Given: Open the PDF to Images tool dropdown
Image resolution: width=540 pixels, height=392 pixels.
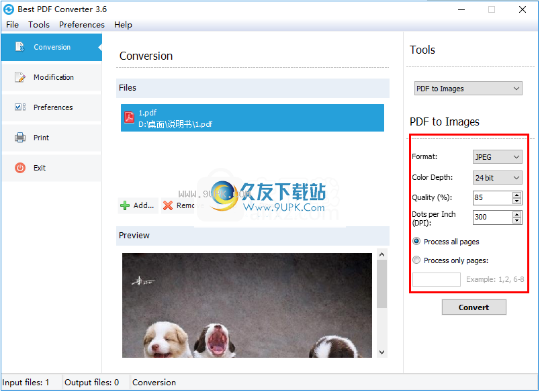Looking at the screenshot, I should click(468, 89).
